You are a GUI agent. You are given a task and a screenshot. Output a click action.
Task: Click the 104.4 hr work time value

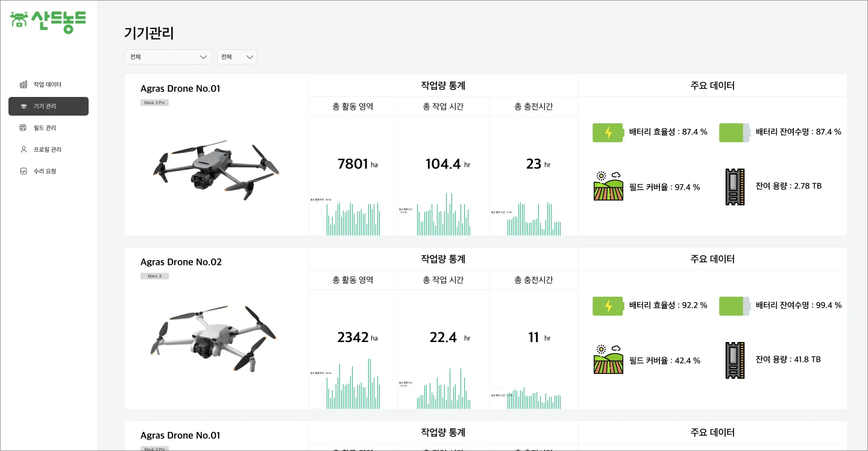click(x=448, y=164)
